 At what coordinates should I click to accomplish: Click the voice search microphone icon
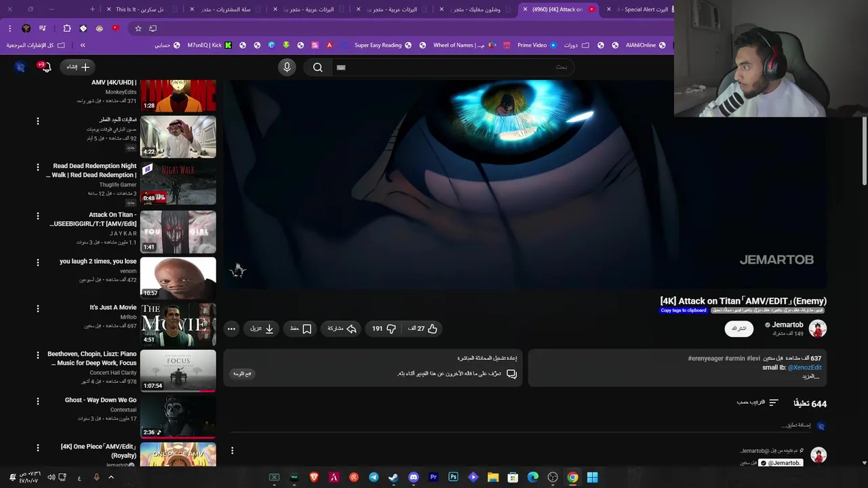287,67
